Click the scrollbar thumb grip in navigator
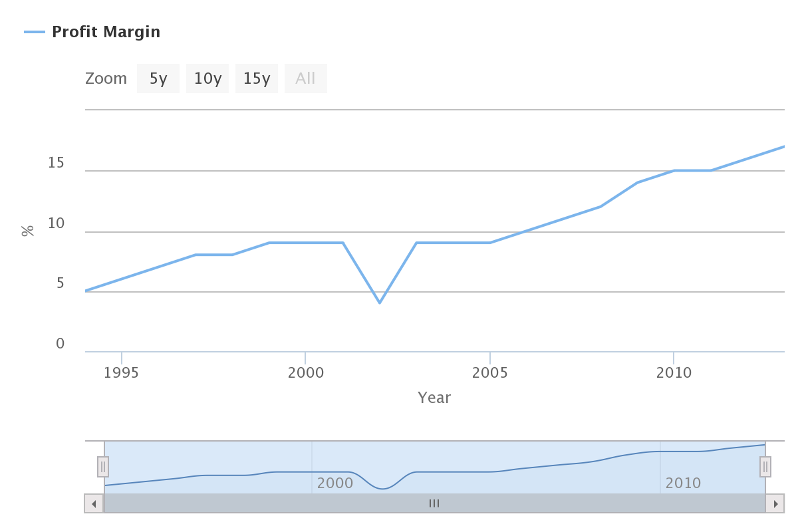This screenshot has width=798, height=532. (434, 503)
